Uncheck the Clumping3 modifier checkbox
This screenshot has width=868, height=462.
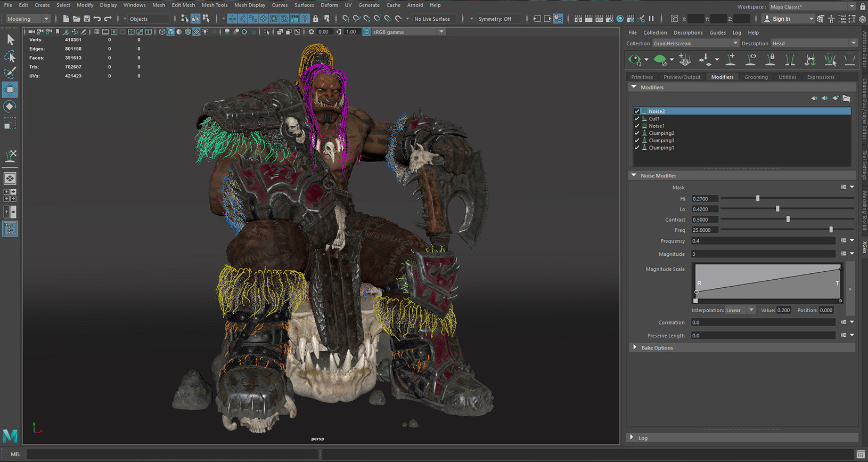point(637,141)
